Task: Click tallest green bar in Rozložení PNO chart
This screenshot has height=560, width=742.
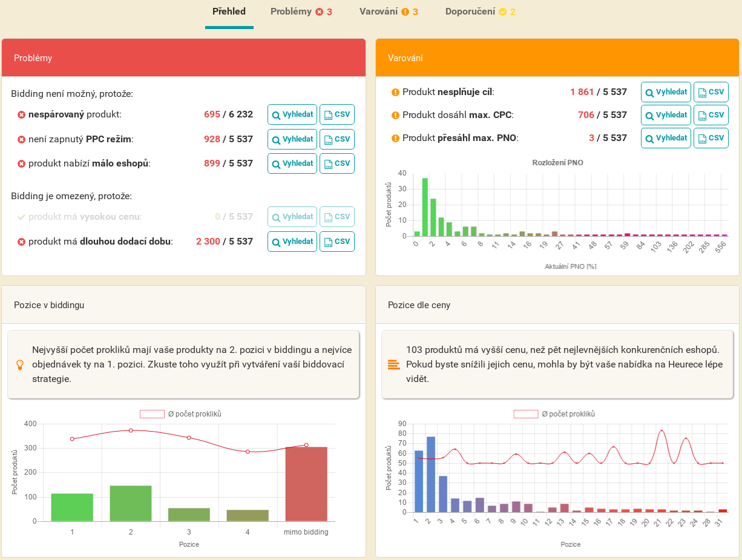Action: coord(425,206)
